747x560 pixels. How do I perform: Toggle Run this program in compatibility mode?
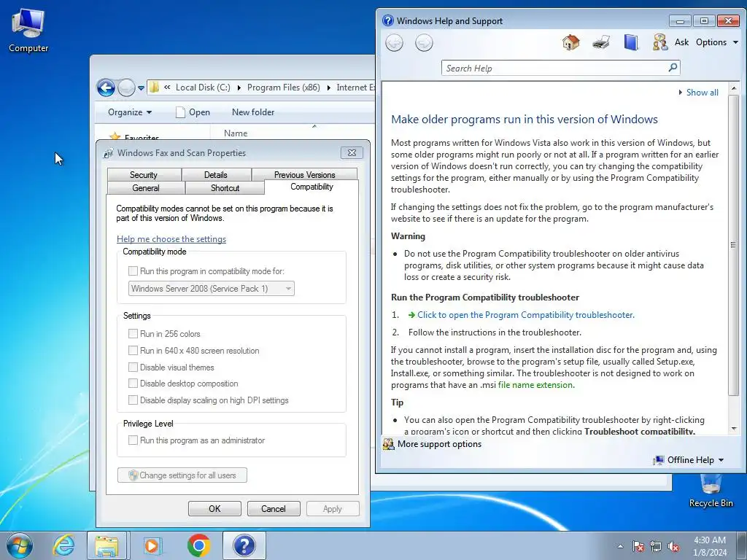point(133,271)
